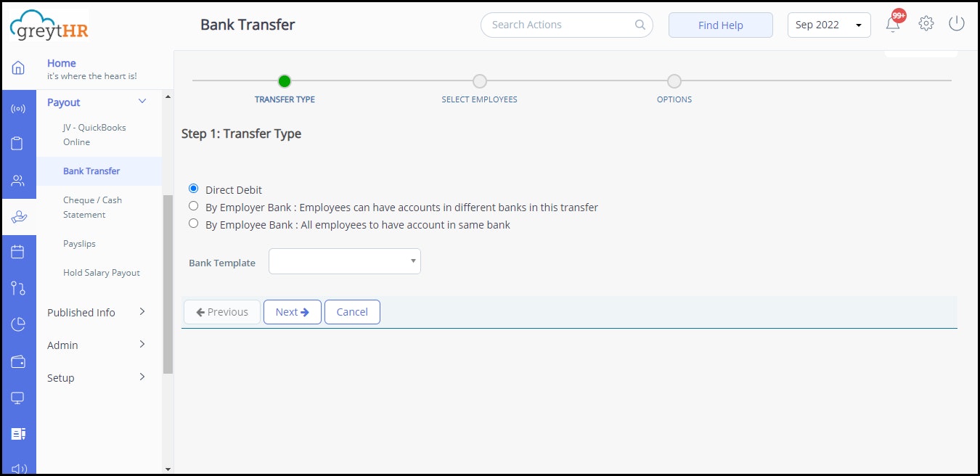Viewport: 980px width, 476px height.
Task: Click the Previous button
Action: coord(222,312)
